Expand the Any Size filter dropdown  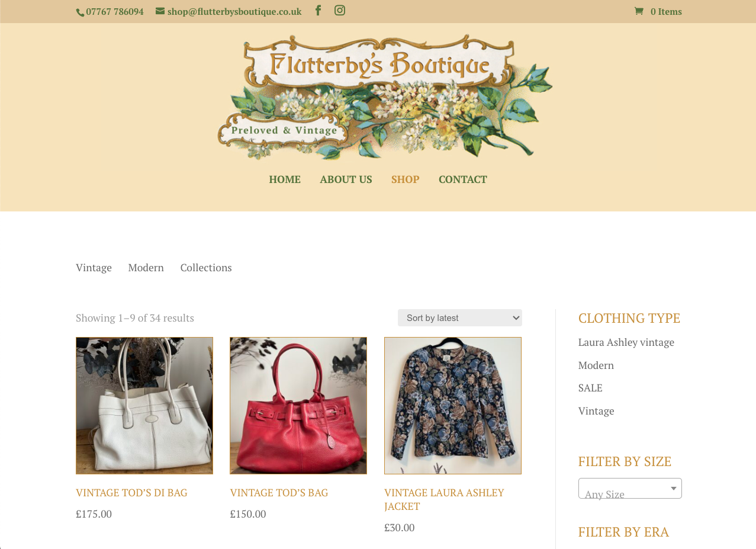[630, 489]
